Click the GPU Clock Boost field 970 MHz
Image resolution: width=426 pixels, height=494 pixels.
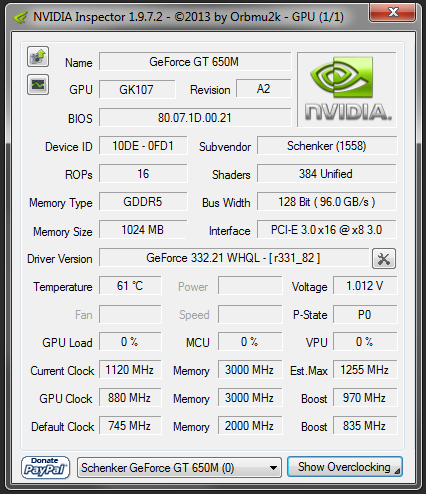click(365, 398)
